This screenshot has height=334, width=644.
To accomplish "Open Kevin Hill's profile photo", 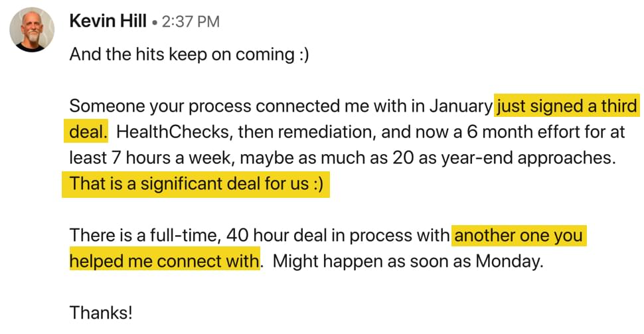I will (x=32, y=30).
